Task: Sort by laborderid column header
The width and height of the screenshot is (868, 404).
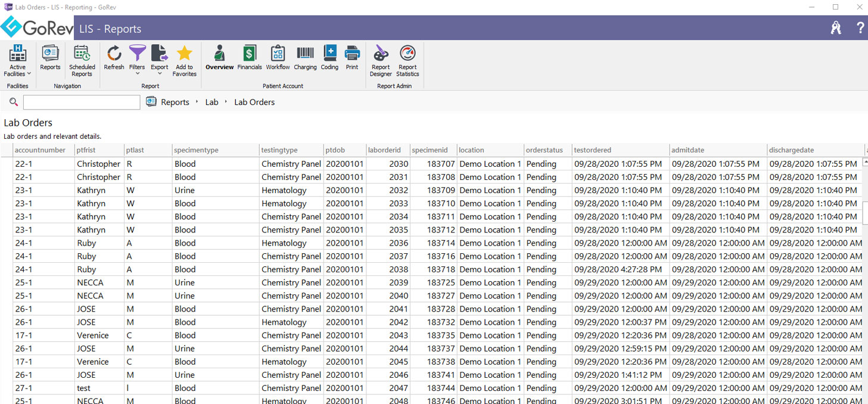Action: point(388,150)
